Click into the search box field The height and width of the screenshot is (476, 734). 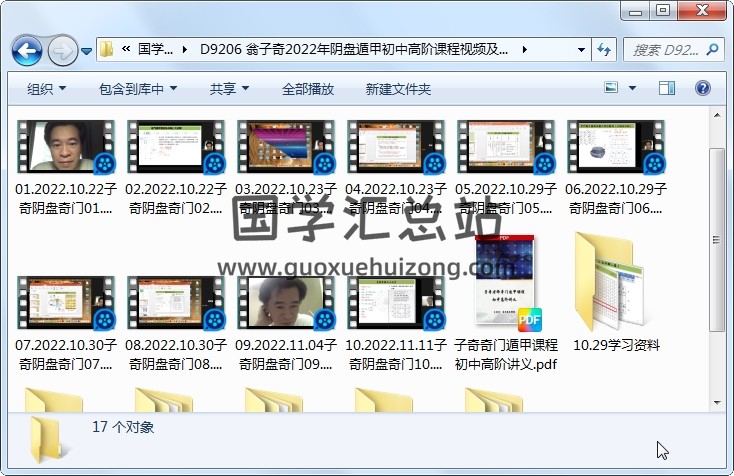(670, 49)
